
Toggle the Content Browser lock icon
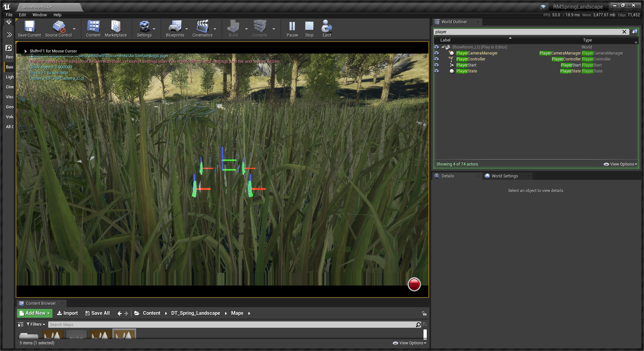pyautogui.click(x=424, y=313)
